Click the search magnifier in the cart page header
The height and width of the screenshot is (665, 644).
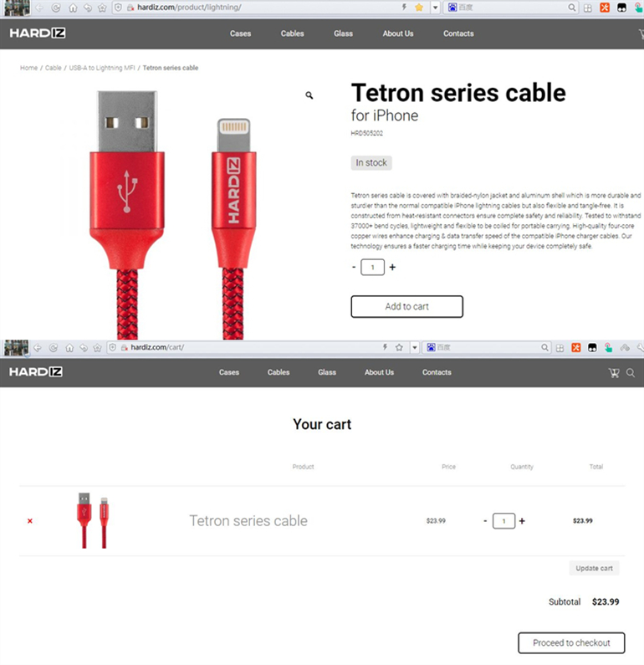[x=631, y=373]
